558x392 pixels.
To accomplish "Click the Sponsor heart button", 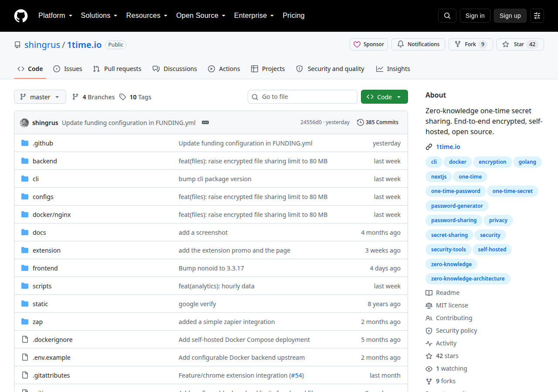I will [369, 44].
